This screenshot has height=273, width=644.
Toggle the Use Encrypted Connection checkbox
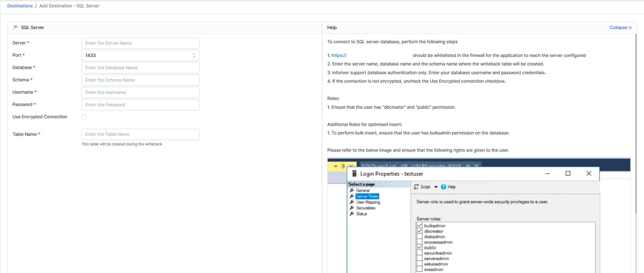tap(84, 117)
